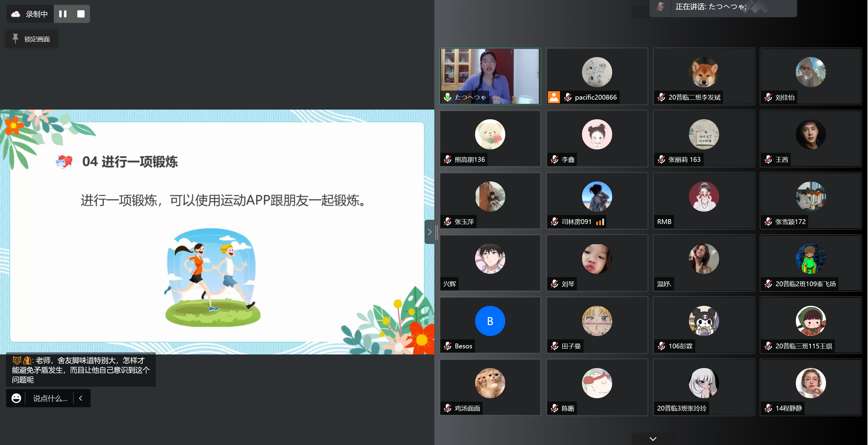Click the muted mic icon on 刘佳怡
Image resolution: width=868 pixels, height=445 pixels.
(x=768, y=97)
